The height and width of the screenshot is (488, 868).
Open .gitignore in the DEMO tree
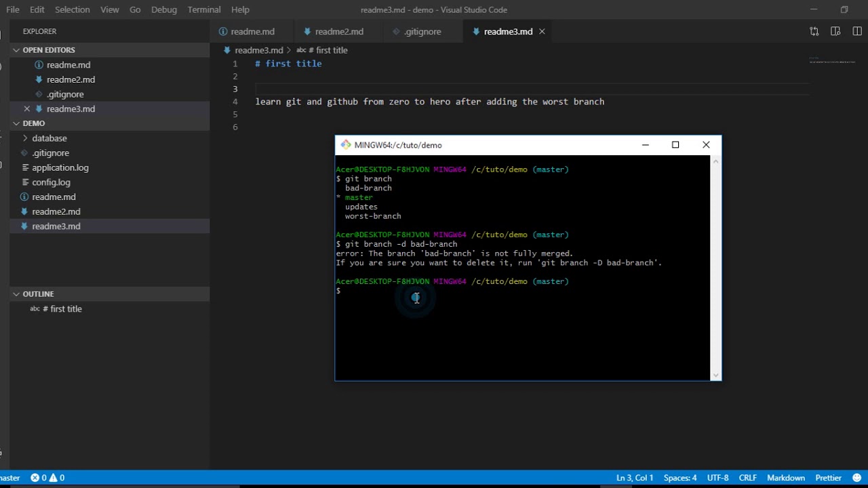click(50, 153)
